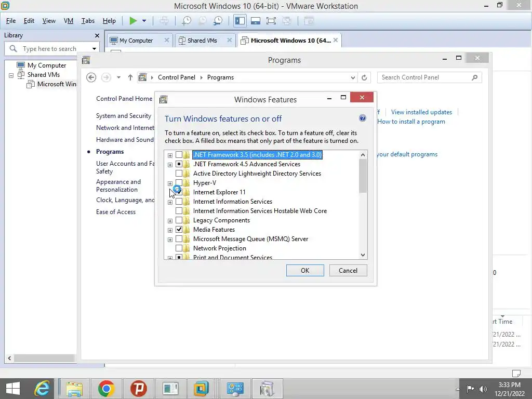Open the Edit menu
This screenshot has width=532, height=399.
(29, 21)
